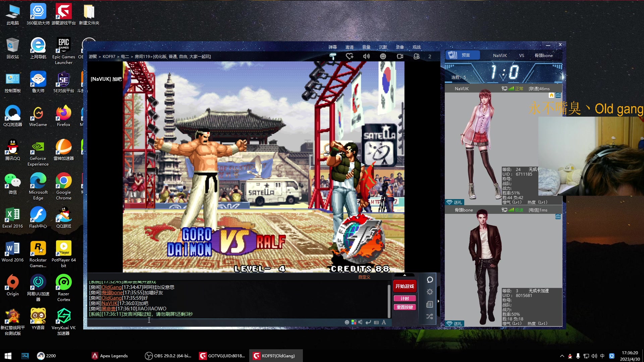Viewport: 644px width, 362px height.
Task: Click the 自定义 custom link above chat
Action: [364, 277]
